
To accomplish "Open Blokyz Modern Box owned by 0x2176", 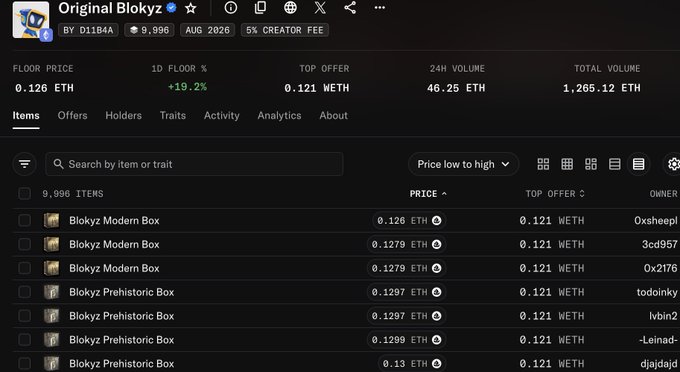I will (x=114, y=268).
